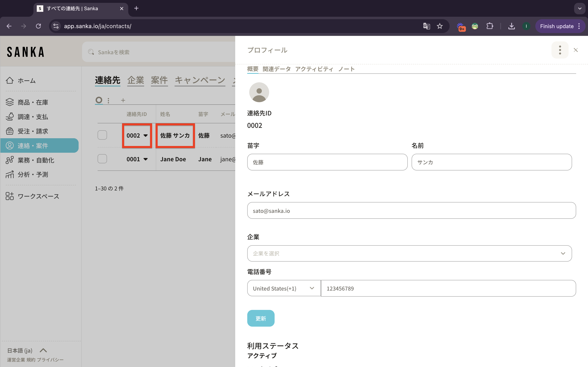
Task: Check the row checkbox for contact 0002
Action: (102, 135)
